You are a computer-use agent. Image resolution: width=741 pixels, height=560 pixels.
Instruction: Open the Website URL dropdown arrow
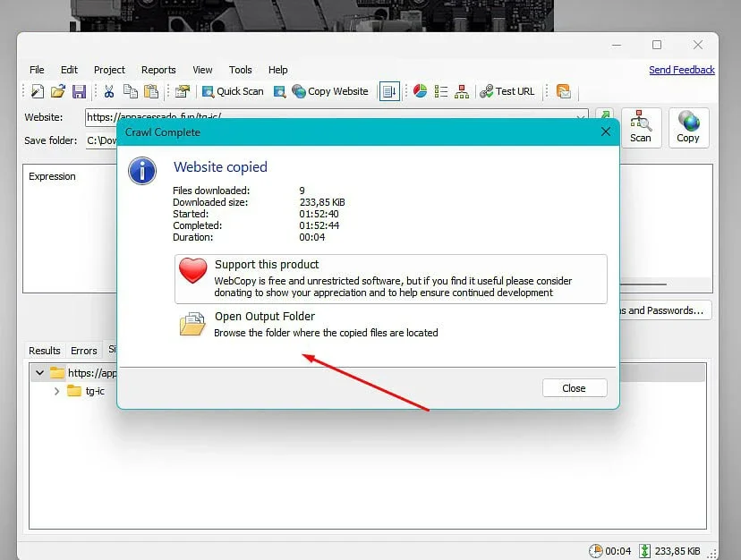(581, 116)
